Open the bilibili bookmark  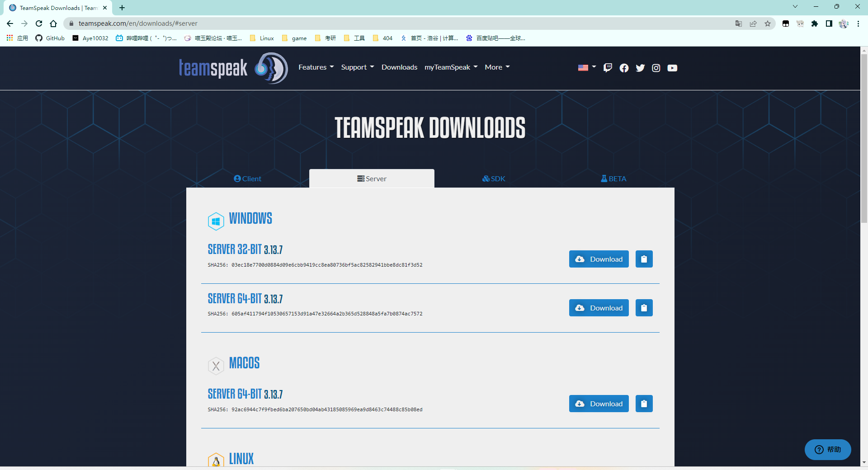[x=146, y=38]
